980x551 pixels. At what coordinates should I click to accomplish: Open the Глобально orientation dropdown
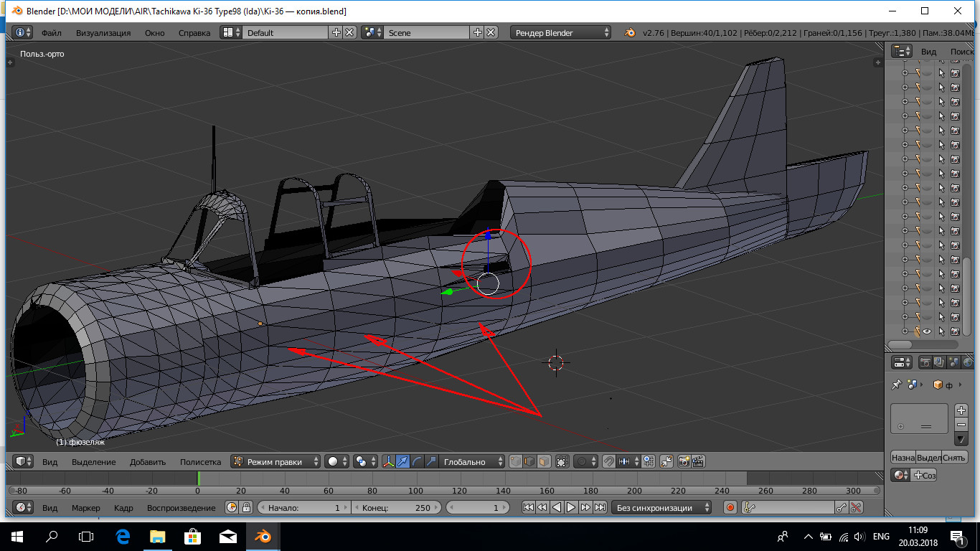tap(471, 462)
